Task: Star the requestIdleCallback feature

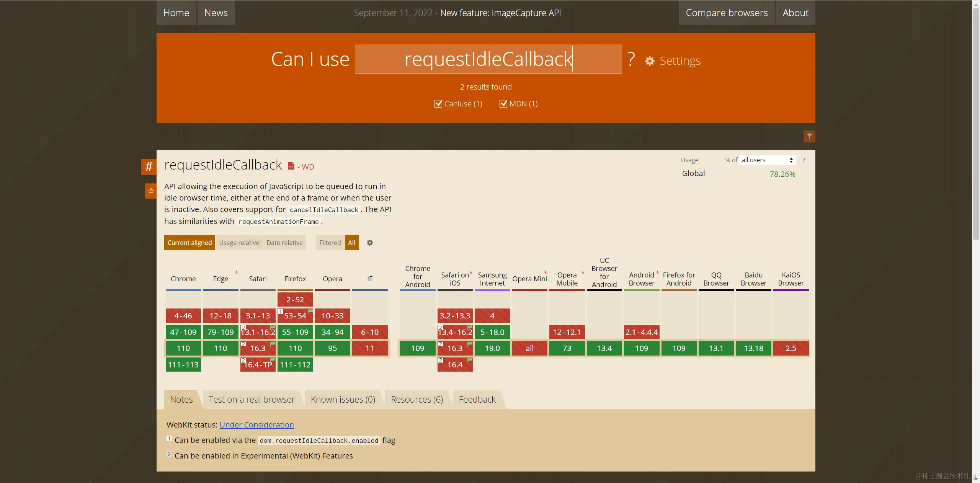Action: pyautogui.click(x=150, y=191)
